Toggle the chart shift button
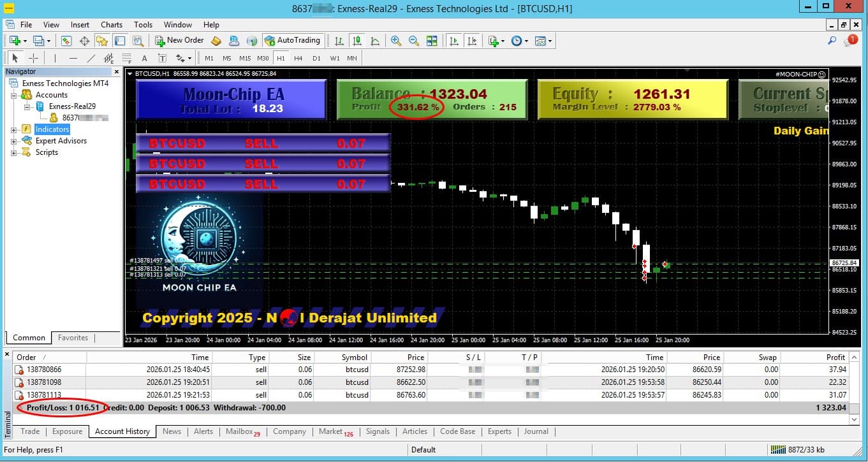The image size is (868, 462). (x=473, y=40)
